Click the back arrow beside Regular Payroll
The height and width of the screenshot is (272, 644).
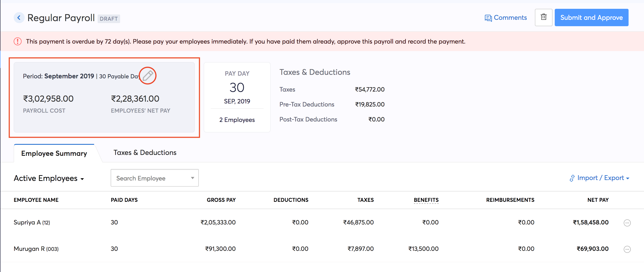(x=19, y=18)
